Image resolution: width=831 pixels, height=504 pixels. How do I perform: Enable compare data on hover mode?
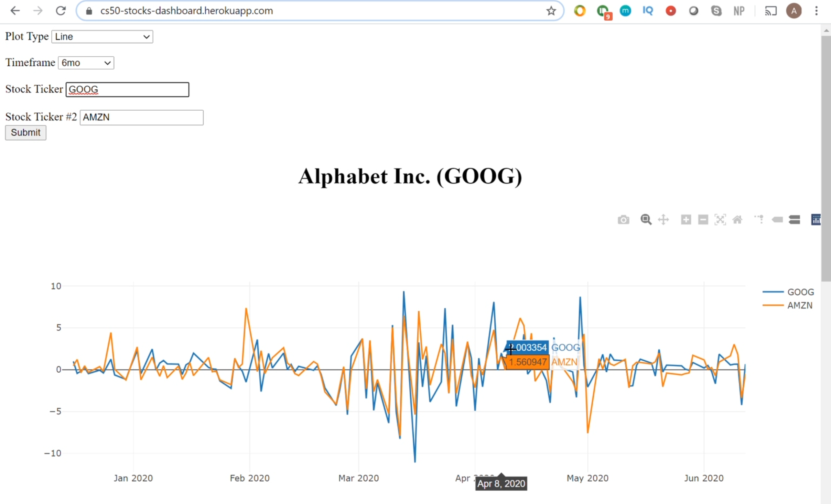pyautogui.click(x=795, y=219)
